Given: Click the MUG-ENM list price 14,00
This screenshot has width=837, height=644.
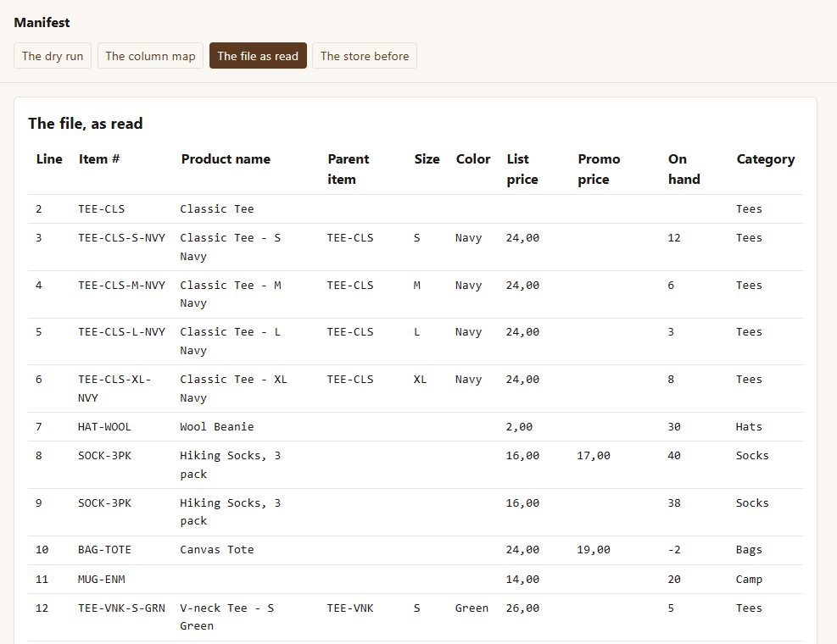Looking at the screenshot, I should [522, 580].
